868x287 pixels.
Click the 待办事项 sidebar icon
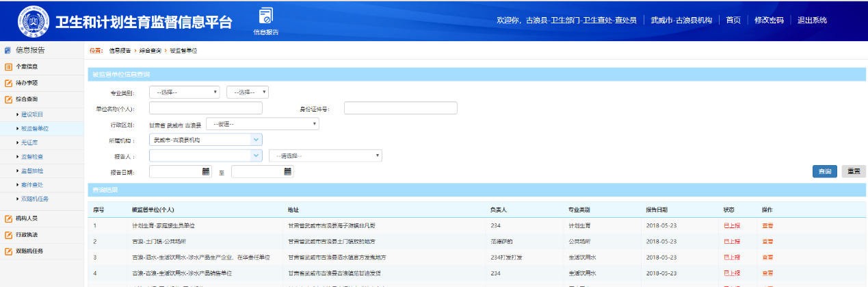[x=8, y=83]
